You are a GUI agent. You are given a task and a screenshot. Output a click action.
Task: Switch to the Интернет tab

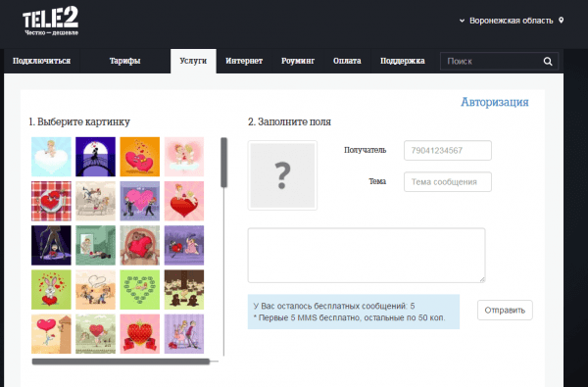[x=244, y=61]
